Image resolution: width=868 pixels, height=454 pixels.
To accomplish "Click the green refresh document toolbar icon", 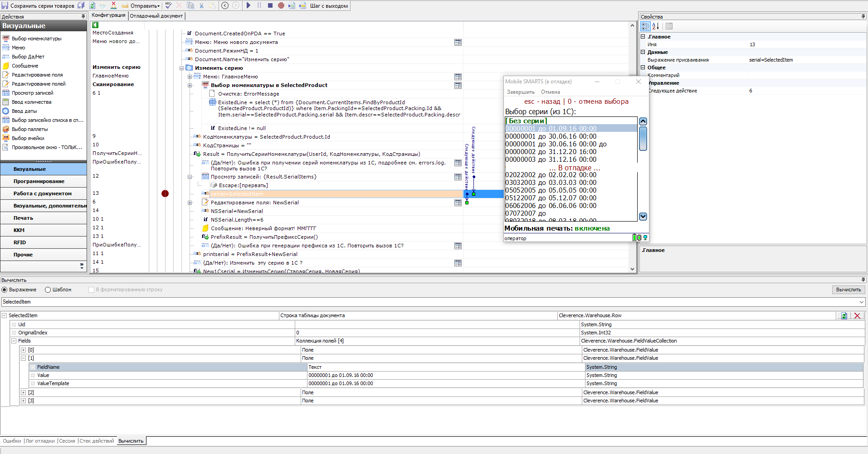I will 92,5.
